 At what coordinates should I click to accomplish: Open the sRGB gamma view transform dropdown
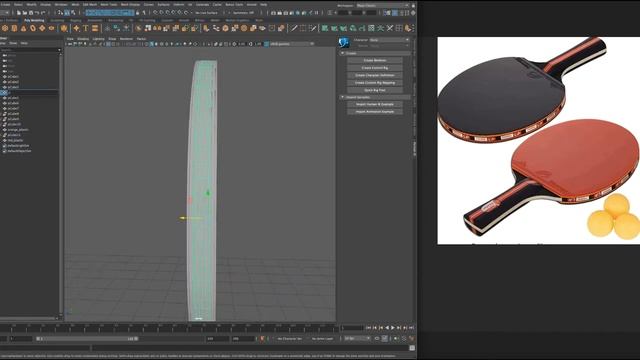[x=292, y=44]
